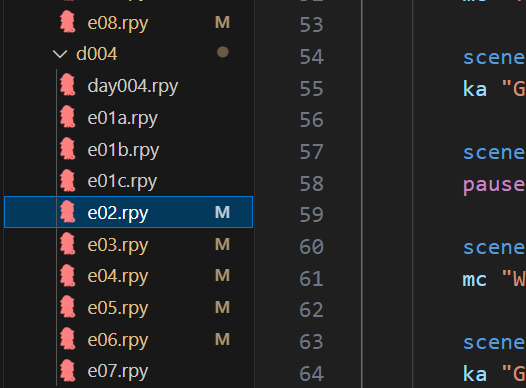
Task: Click the Ren'Py icon beside e02.rpy
Action: (68, 212)
